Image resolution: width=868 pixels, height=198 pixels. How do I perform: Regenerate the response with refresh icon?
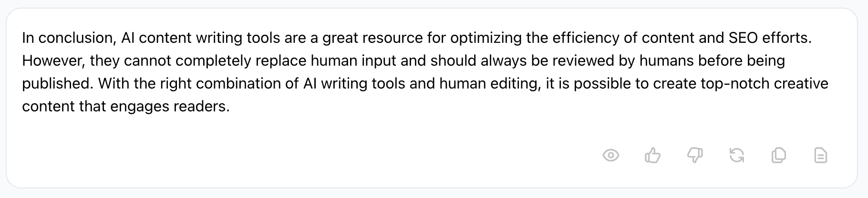point(736,156)
